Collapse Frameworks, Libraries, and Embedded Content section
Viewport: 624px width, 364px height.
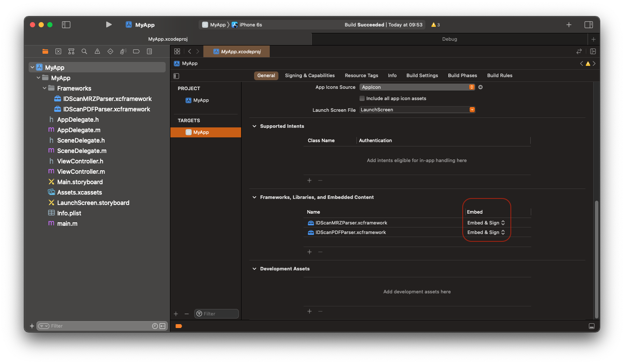click(x=255, y=197)
